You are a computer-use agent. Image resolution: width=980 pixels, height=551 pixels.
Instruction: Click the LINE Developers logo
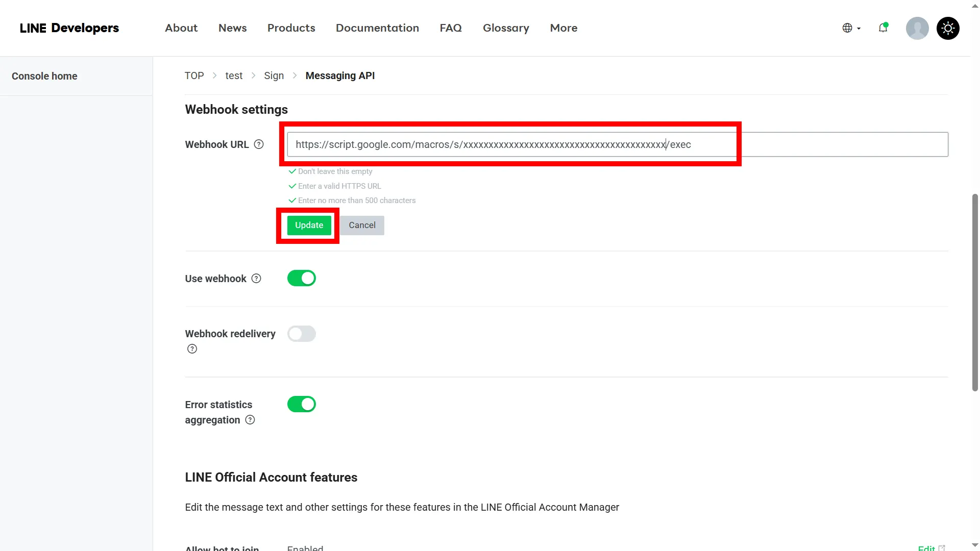pos(69,28)
